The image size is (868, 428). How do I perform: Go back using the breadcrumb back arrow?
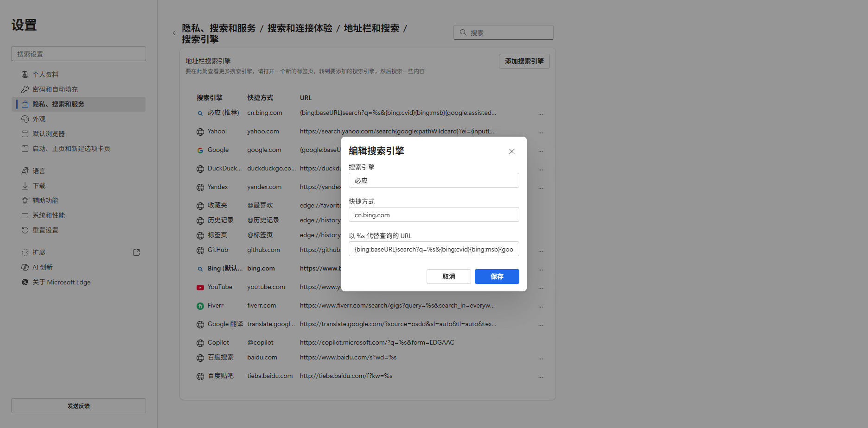[x=174, y=33]
